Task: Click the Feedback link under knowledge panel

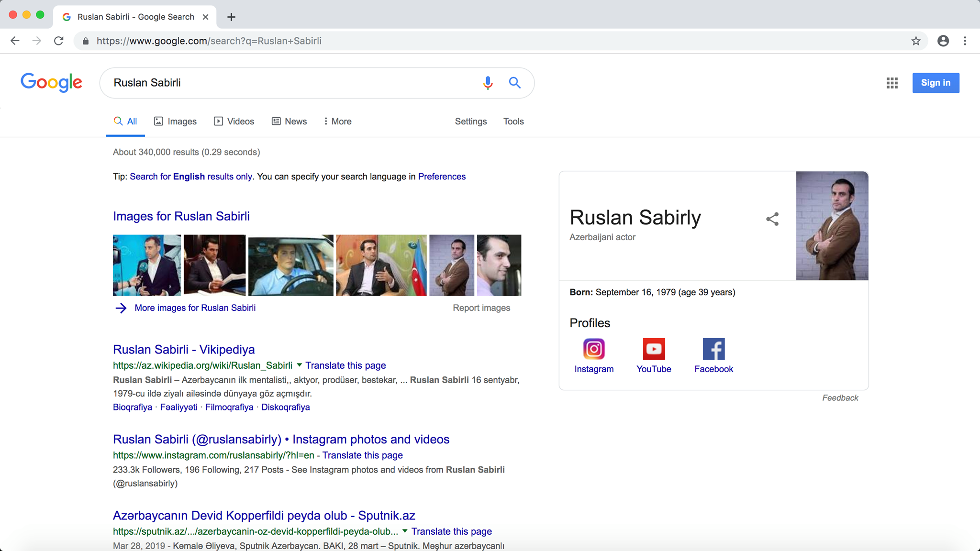Action: tap(840, 398)
